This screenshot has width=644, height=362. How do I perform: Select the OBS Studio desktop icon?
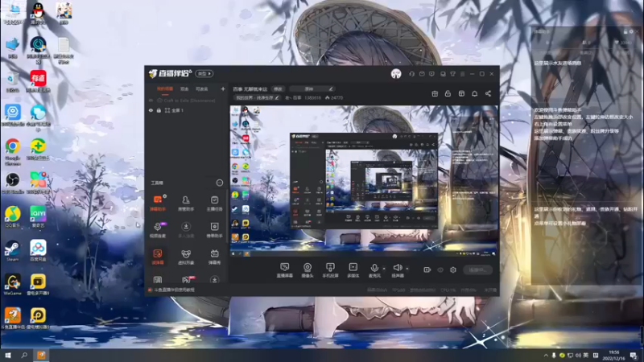click(x=13, y=183)
